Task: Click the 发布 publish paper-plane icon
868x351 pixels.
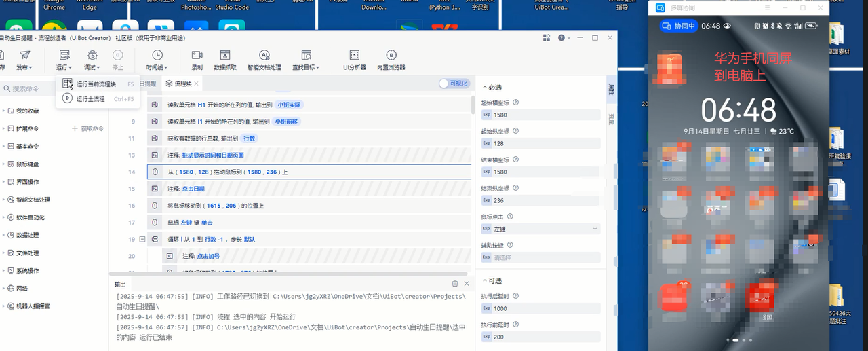Action: click(x=24, y=55)
